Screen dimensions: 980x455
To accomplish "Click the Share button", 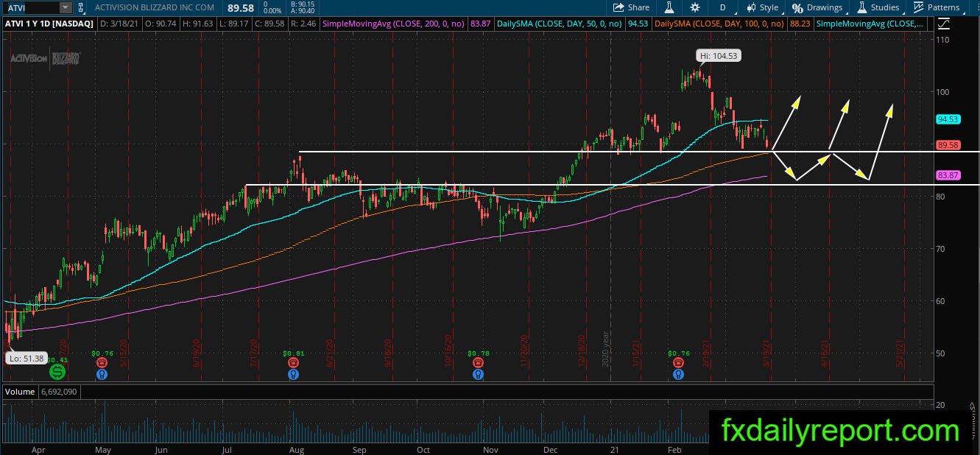I will (x=632, y=7).
